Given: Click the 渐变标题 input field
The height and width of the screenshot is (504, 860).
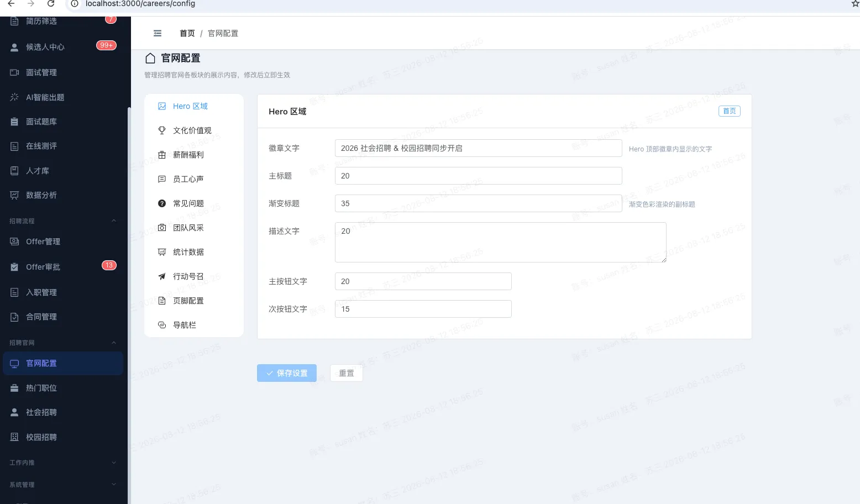Looking at the screenshot, I should tap(479, 203).
